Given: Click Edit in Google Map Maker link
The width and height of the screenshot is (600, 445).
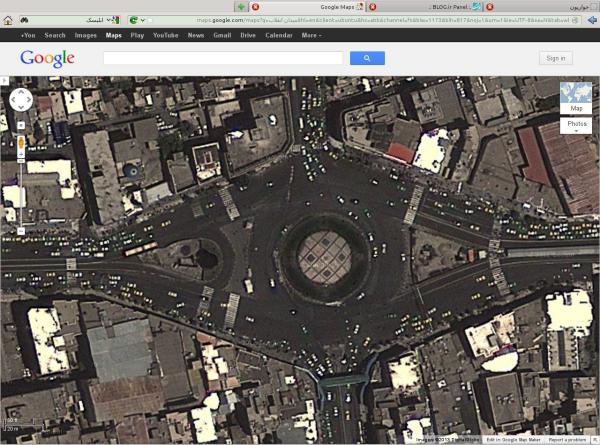Looking at the screenshot, I should 513,440.
